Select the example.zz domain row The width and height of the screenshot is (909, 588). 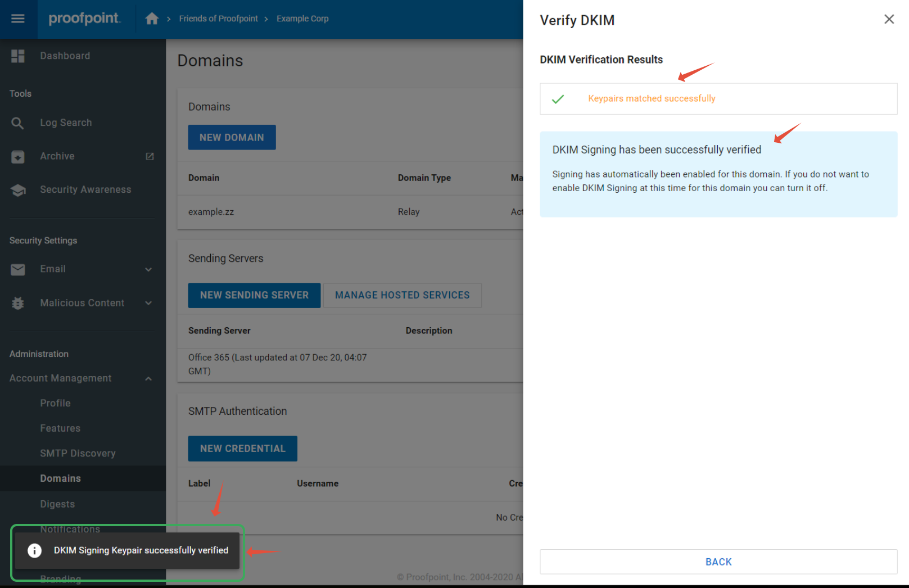click(x=211, y=212)
